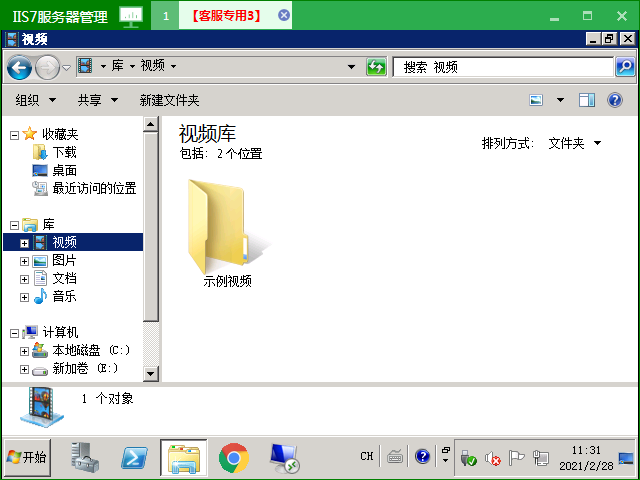Click the 2 个位置 link
This screenshot has height=480, width=640.
click(x=239, y=154)
